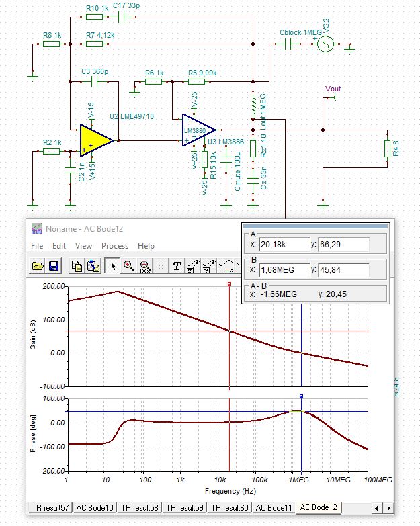This screenshot has width=420, height=526.
Task: Toggle the grid dots icon
Action: 161,266
